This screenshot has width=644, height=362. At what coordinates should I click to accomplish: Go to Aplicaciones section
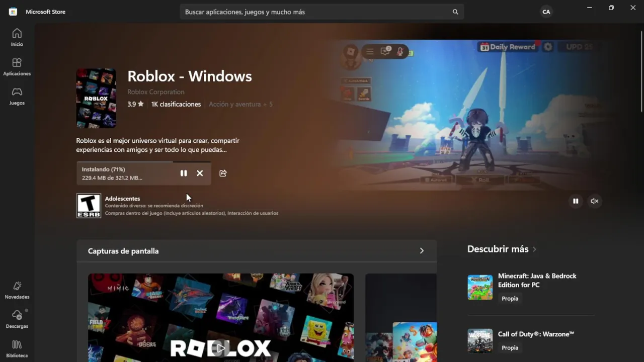[x=17, y=67]
